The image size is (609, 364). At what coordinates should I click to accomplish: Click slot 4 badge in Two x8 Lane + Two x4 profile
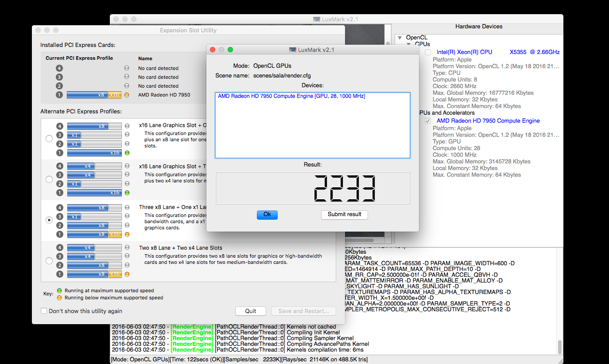point(60,248)
